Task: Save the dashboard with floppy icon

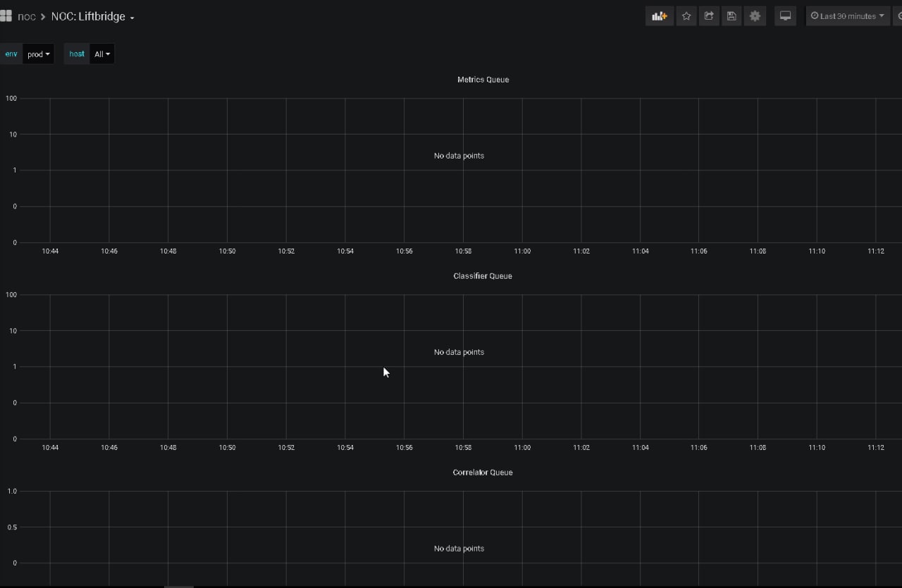Action: [731, 16]
